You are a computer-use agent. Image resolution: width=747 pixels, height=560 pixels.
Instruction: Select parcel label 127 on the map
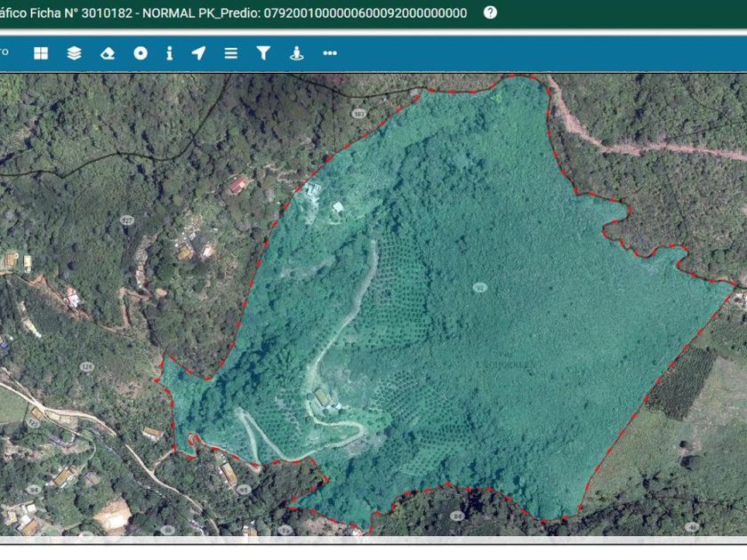[x=127, y=220]
